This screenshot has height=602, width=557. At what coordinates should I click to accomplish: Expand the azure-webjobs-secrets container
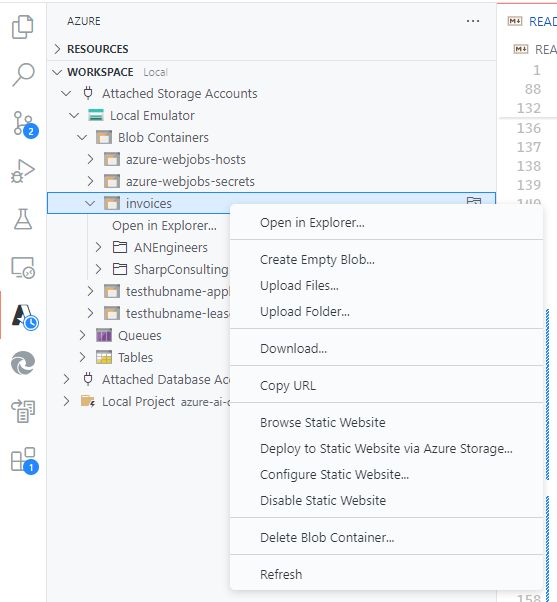tap(90, 181)
